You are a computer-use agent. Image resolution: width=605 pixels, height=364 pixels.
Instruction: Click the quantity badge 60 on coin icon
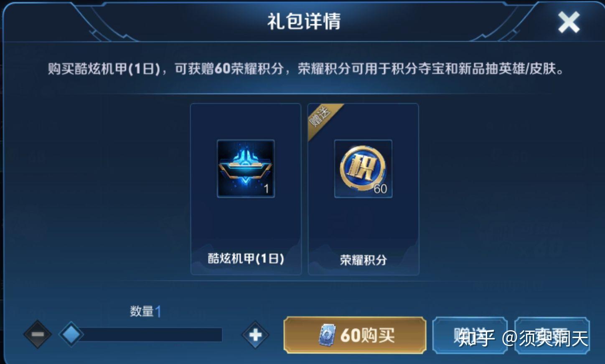point(380,189)
